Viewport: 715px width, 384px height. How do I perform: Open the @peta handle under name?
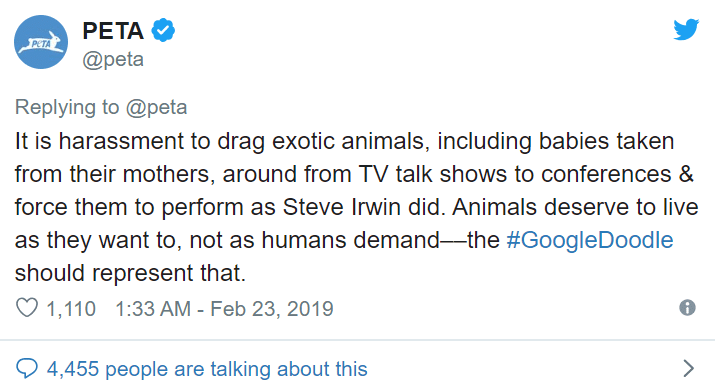(113, 60)
